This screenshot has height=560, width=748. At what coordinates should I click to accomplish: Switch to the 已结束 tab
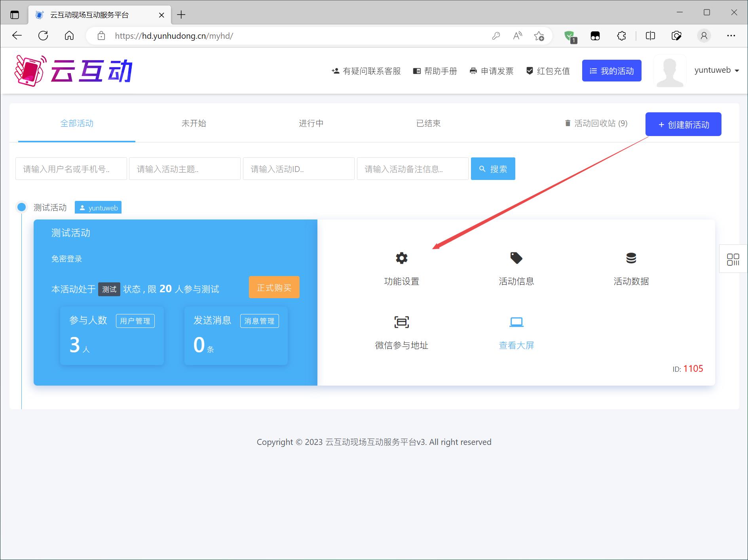(428, 123)
